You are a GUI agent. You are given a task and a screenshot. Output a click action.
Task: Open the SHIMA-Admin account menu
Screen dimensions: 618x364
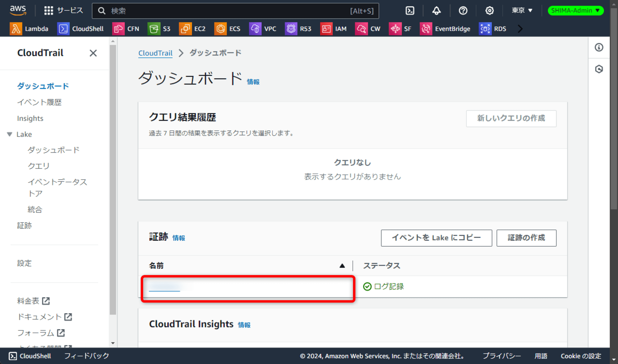coord(576,11)
